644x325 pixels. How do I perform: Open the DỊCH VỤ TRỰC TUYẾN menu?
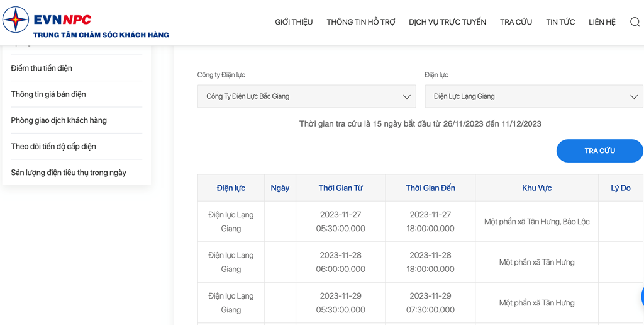tap(447, 22)
